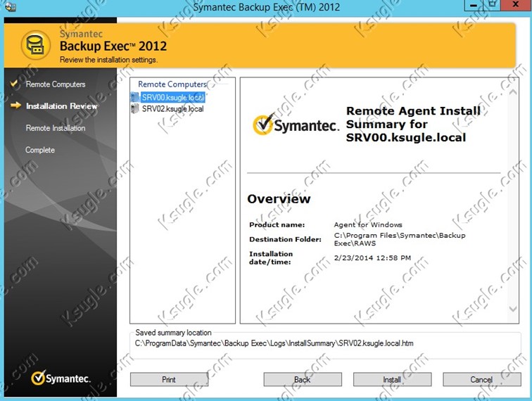Click the Destination Folder path value

(x=400, y=239)
